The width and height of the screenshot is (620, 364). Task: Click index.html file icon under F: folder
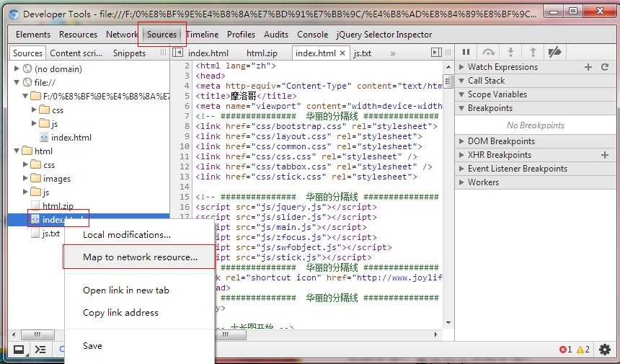point(44,138)
